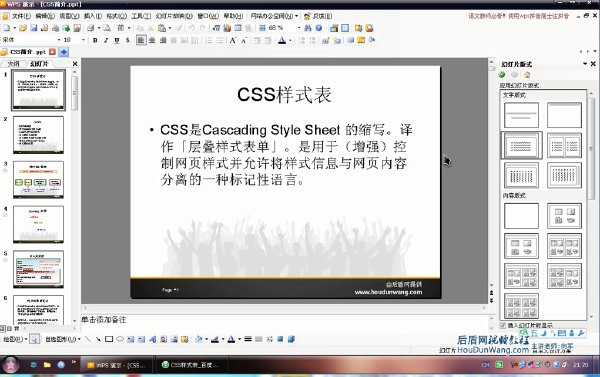
Task: Click the CSS样式表 browser taskbar button
Action: [x=191, y=365]
